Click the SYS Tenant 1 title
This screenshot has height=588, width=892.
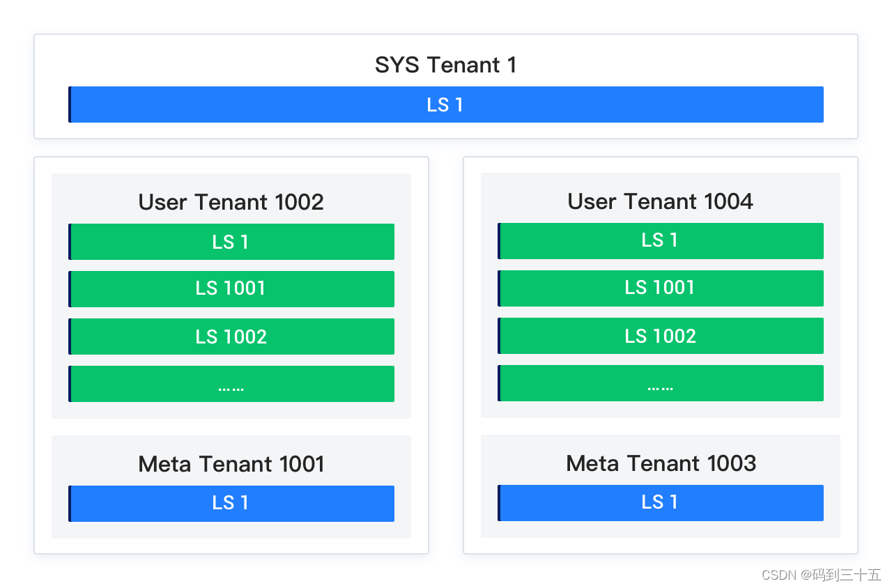point(446,65)
